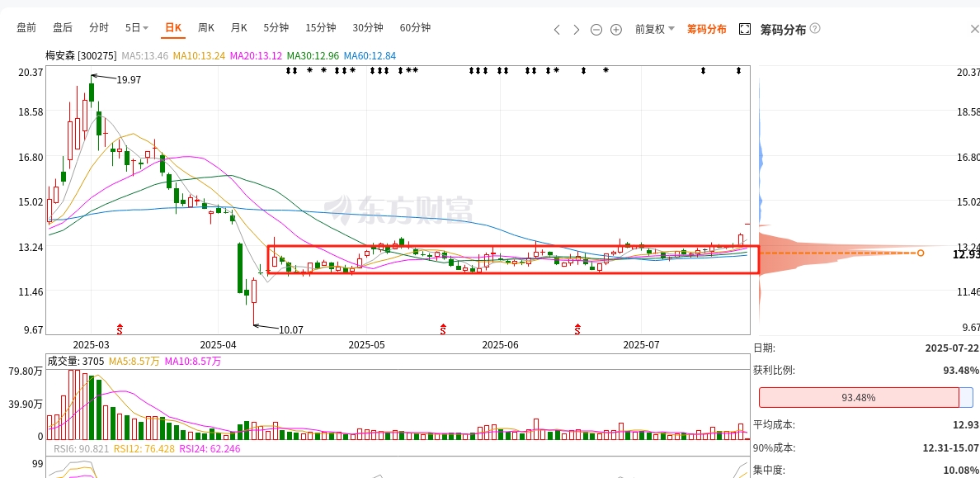Image resolution: width=980 pixels, height=478 pixels.
Task: Click the RSI12: 76.428 label
Action: (144, 448)
